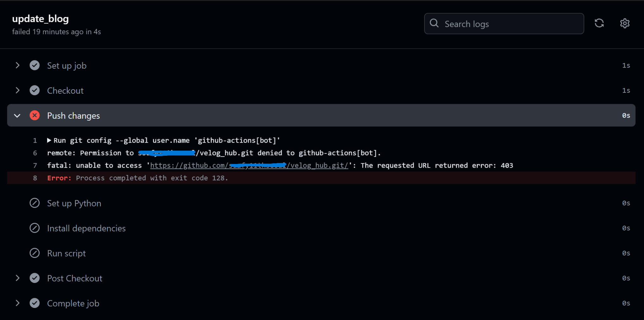This screenshot has height=320, width=644.
Task: Click log line number 8
Action: [x=35, y=178]
